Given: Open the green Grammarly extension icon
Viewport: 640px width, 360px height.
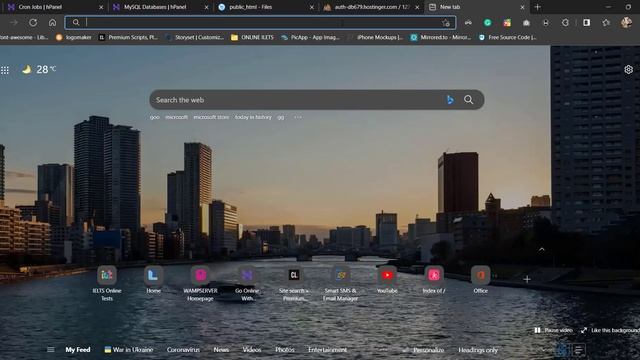Looking at the screenshot, I should pos(487,23).
